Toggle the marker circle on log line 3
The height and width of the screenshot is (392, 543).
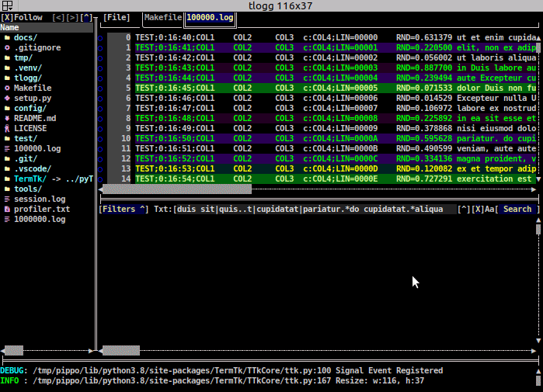(x=100, y=68)
